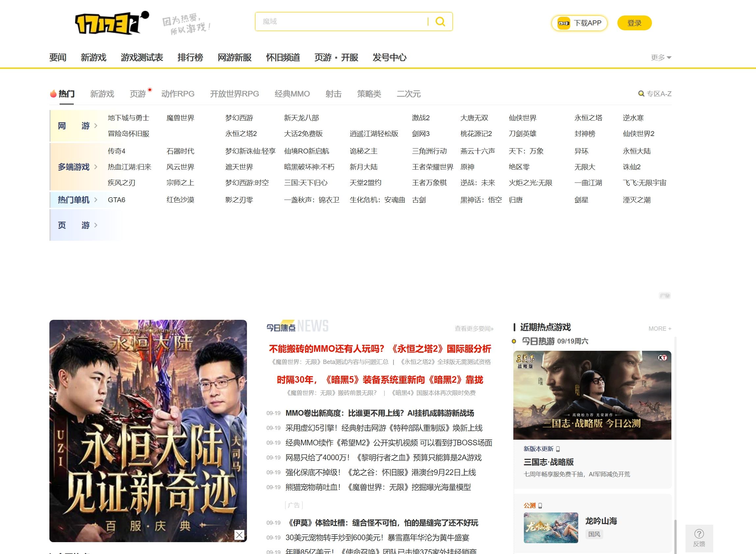Click the 国风 tag under 龙吟山海
The height and width of the screenshot is (554, 756).
594,534
